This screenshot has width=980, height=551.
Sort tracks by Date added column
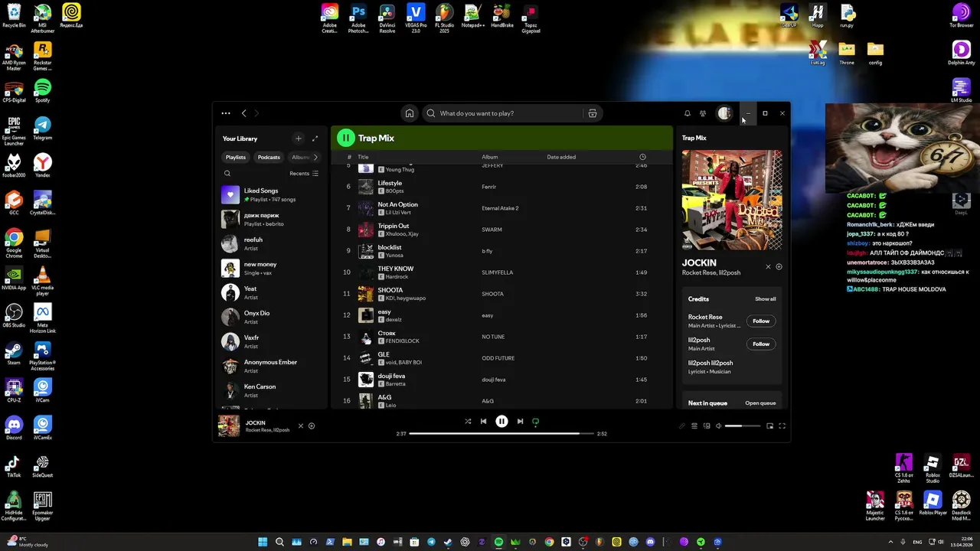[x=561, y=157]
